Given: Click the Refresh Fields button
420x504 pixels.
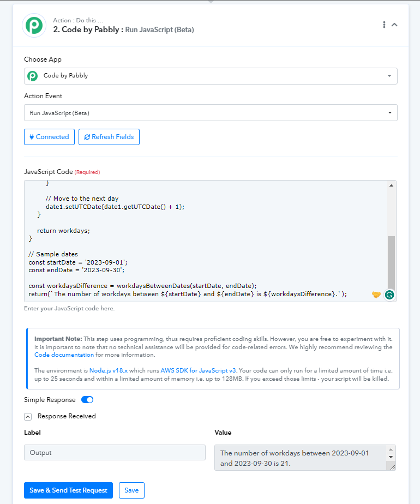Looking at the screenshot, I should 109,137.
